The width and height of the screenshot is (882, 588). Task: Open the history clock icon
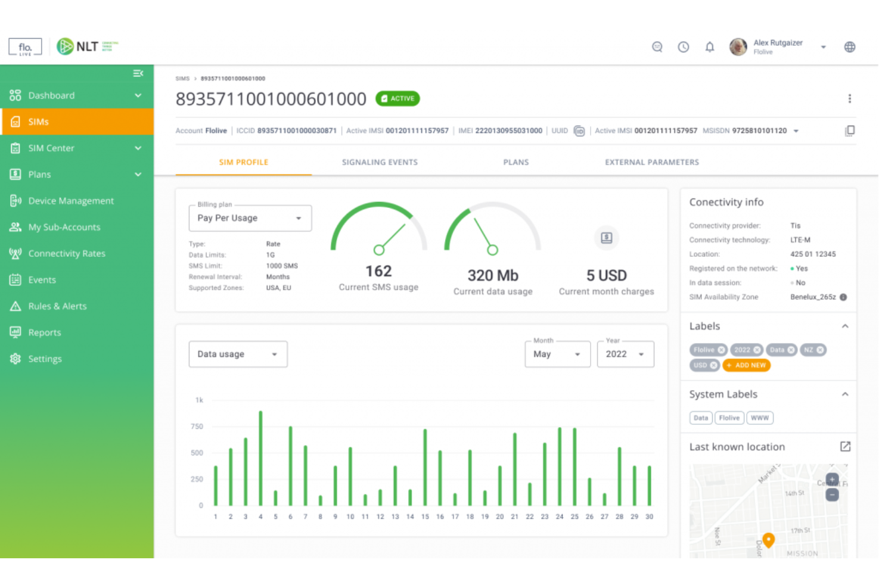point(684,46)
